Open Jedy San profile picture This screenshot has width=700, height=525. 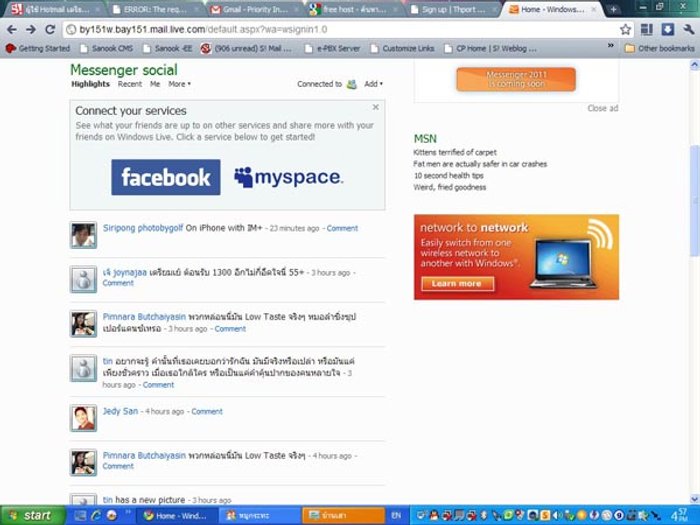coord(83,418)
